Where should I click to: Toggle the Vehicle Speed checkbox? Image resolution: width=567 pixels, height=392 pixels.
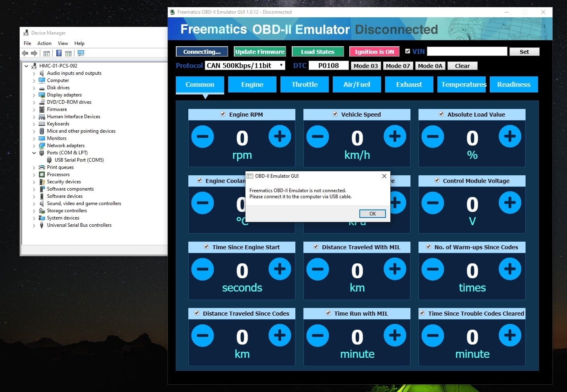335,114
